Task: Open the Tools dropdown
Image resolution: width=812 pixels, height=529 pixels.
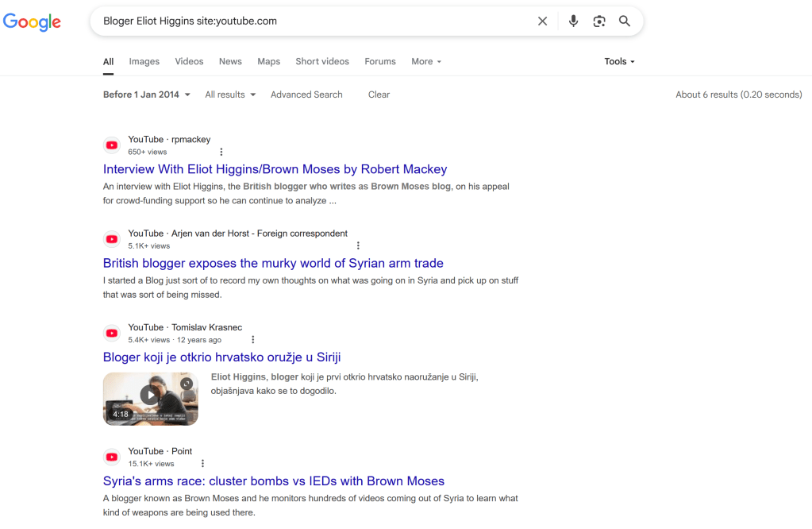Action: point(619,61)
